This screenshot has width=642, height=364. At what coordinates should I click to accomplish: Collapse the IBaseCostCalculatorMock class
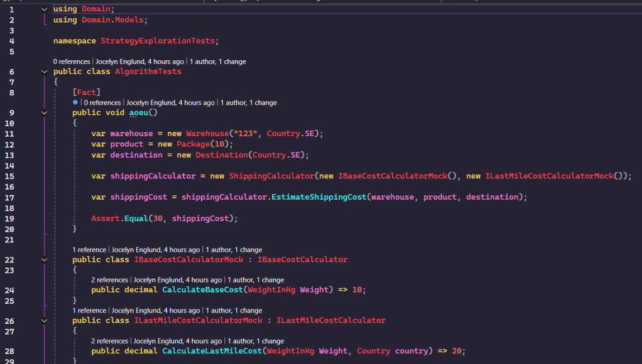tap(44, 259)
